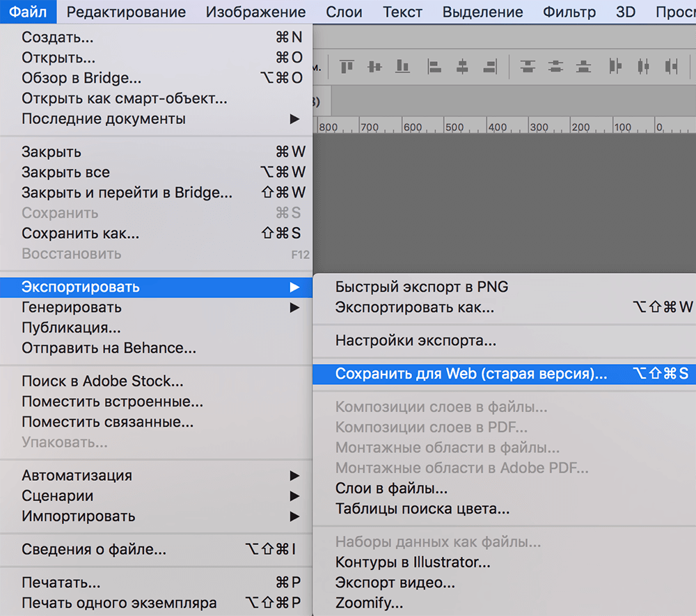696x616 pixels.
Task: Select Быстрый экспорт в PNG
Action: click(422, 287)
